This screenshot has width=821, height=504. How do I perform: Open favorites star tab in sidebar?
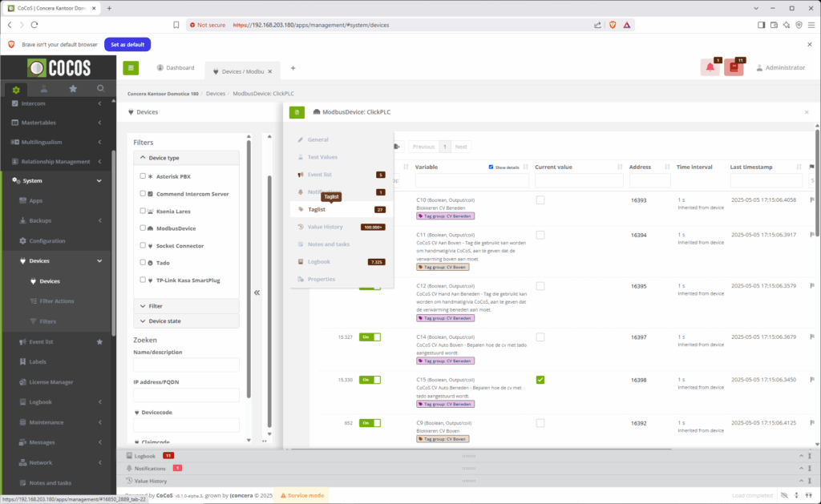[73, 89]
